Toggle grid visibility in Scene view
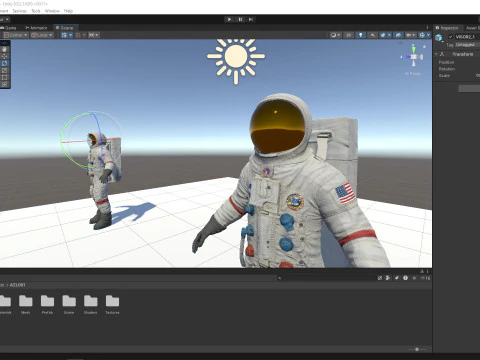The height and width of the screenshot is (360, 480). coord(64,35)
